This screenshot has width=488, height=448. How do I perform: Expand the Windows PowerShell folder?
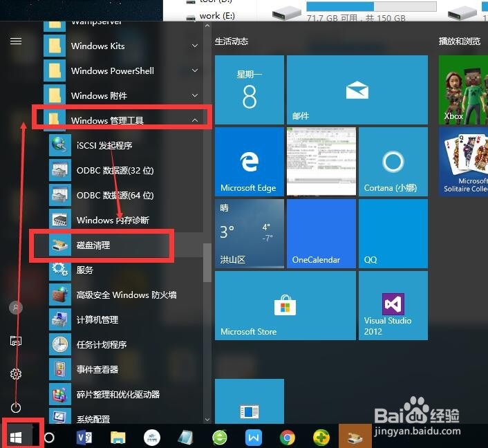click(123, 71)
